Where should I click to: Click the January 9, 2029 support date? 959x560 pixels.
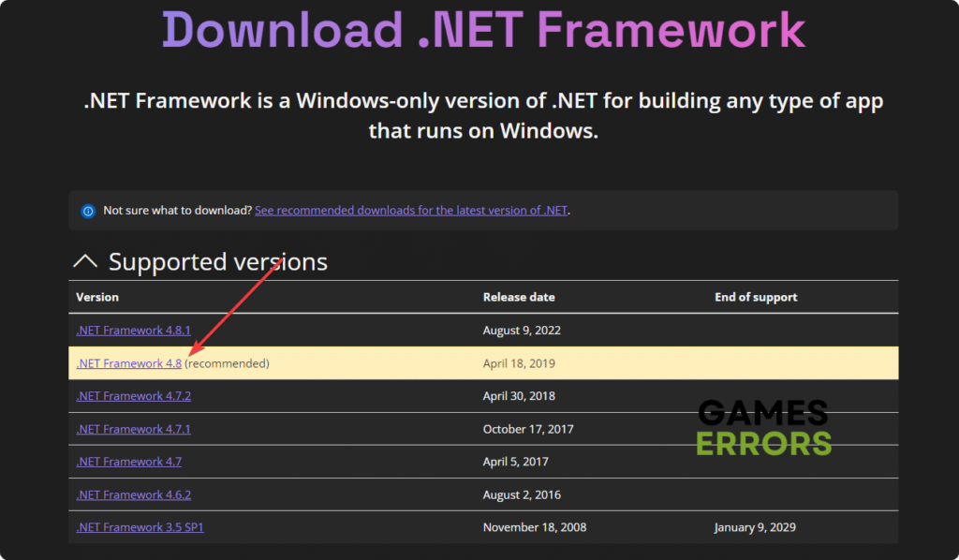pos(756,526)
